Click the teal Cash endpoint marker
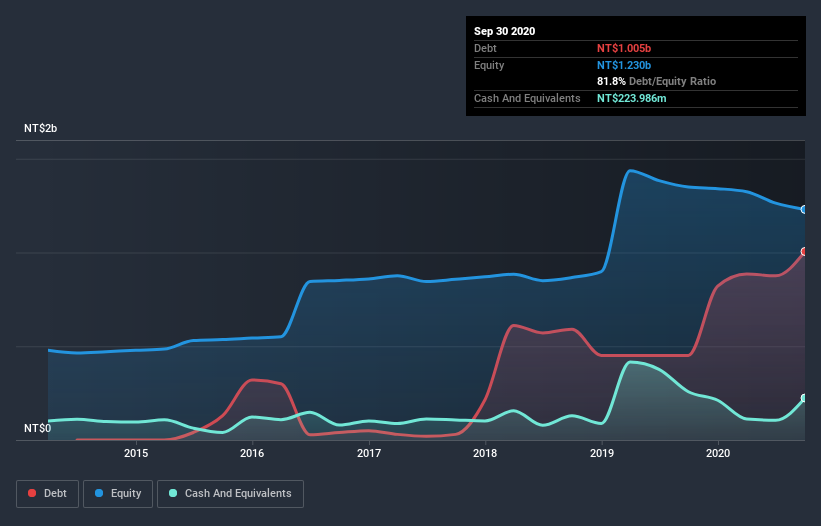This screenshot has height=526, width=821. 804,398
